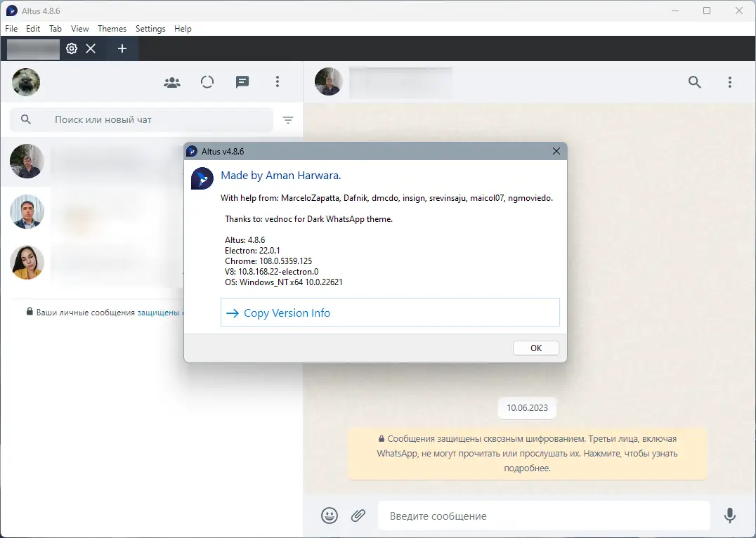Click 'Thanks to: vednoc for Dark WhatsApp theme.'
The width and height of the screenshot is (756, 538).
pyautogui.click(x=308, y=219)
